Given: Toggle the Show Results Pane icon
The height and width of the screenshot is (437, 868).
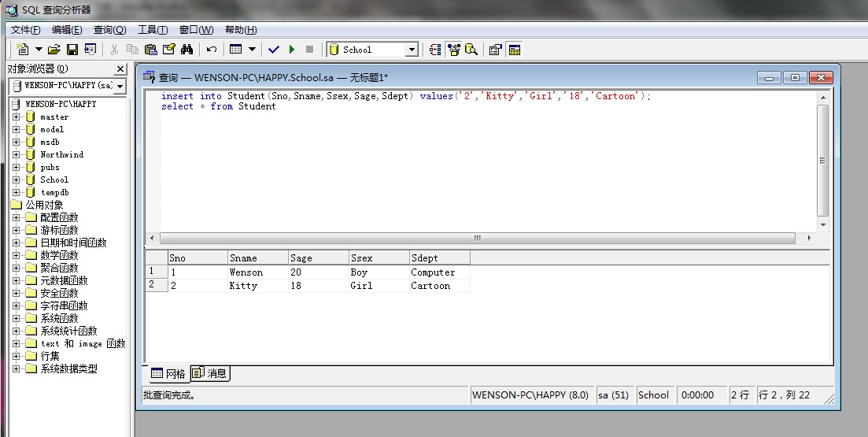Looking at the screenshot, I should 514,50.
